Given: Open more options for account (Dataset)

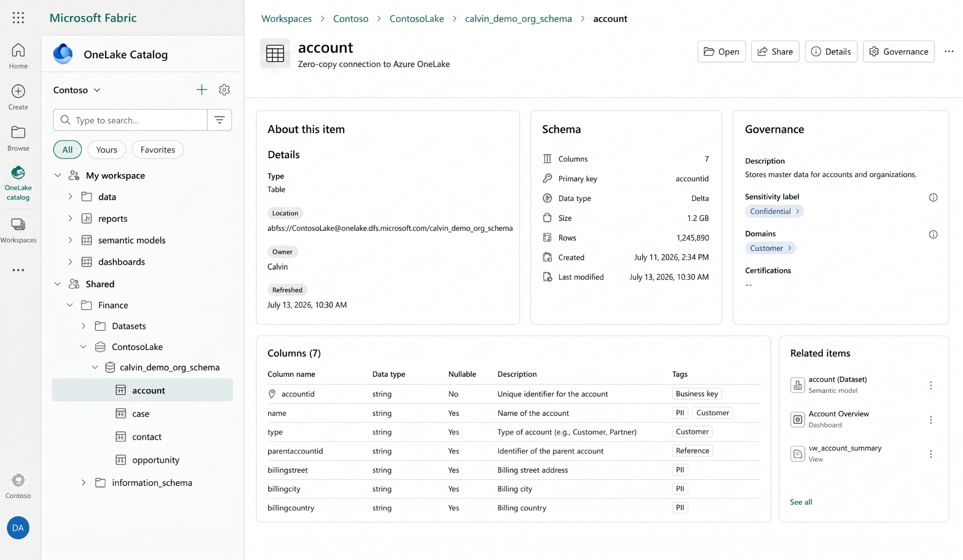Looking at the screenshot, I should click(931, 385).
